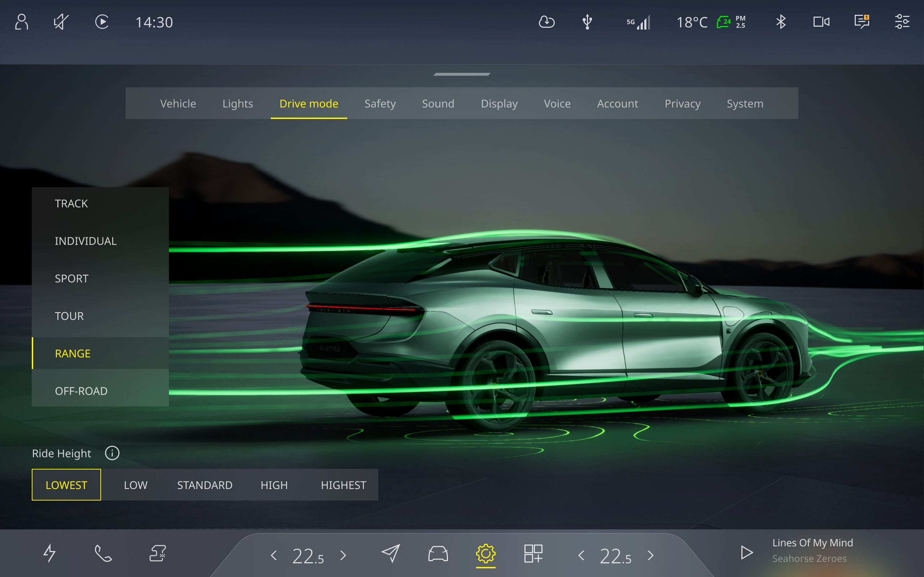924x577 pixels.
Task: Lower driver temperature using the left chevron
Action: (x=274, y=556)
